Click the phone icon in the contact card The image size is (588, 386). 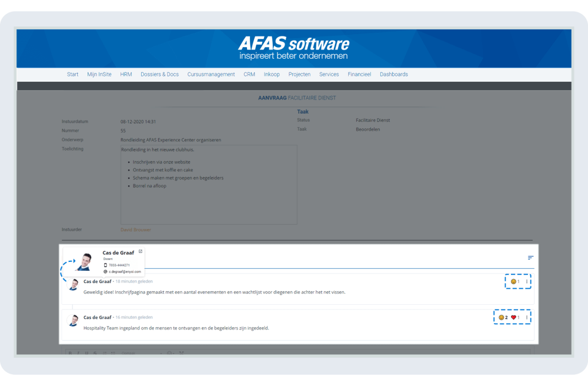105,265
